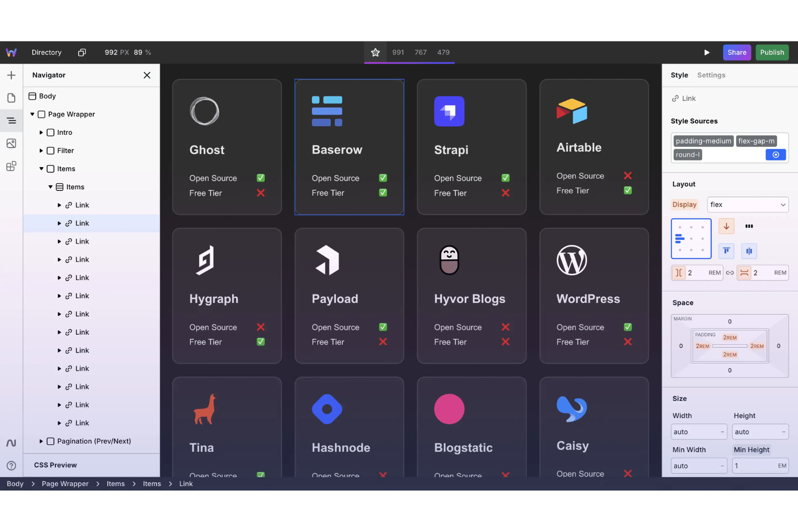Click Hygraph's Free Tier green checkmark
This screenshot has width=798, height=532.
click(260, 342)
